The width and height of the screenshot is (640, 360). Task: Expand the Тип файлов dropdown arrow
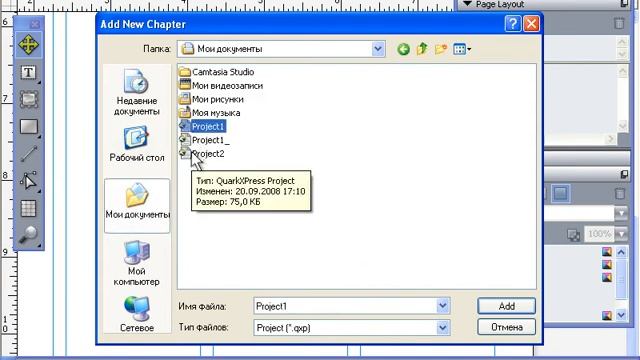pos(443,328)
